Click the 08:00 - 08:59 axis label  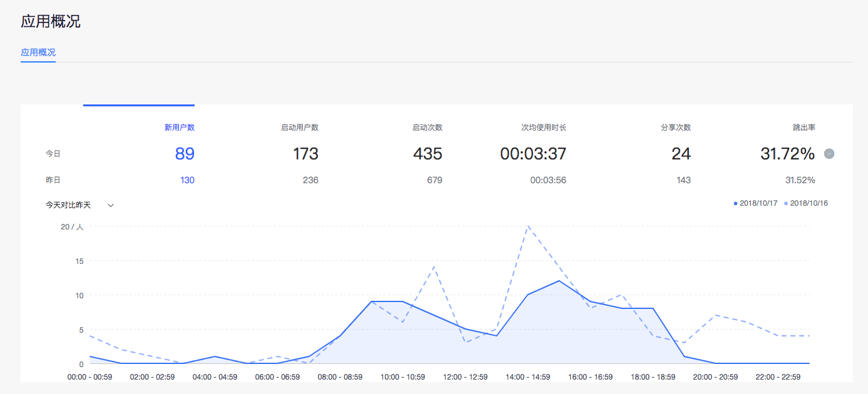340,377
